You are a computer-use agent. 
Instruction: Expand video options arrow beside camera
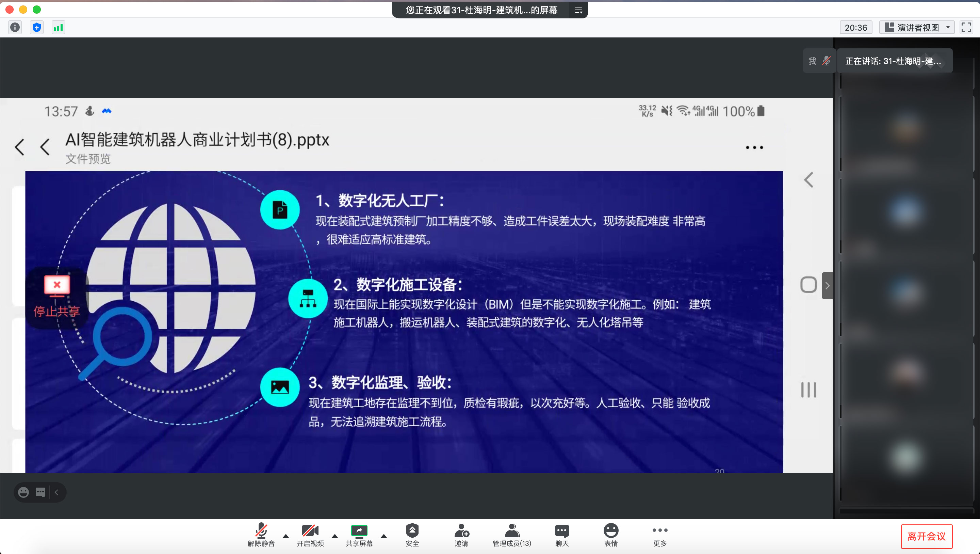[x=335, y=536]
